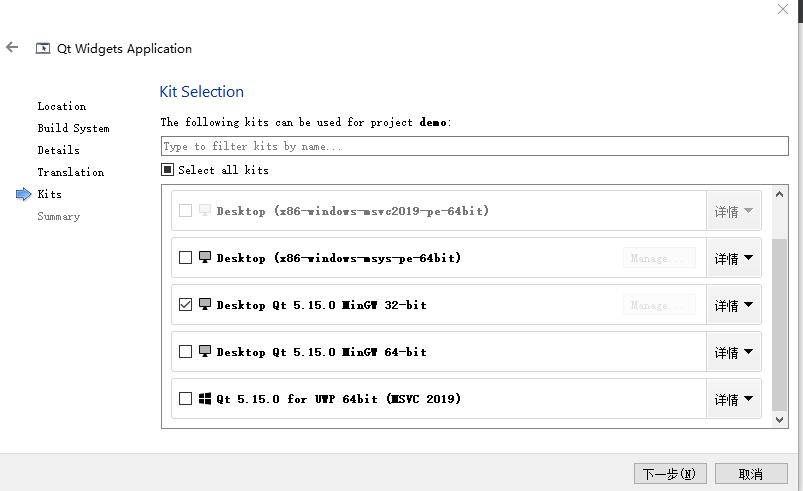Click 下一步(N) to proceed
Viewport: 803px width, 491px height.
(670, 474)
